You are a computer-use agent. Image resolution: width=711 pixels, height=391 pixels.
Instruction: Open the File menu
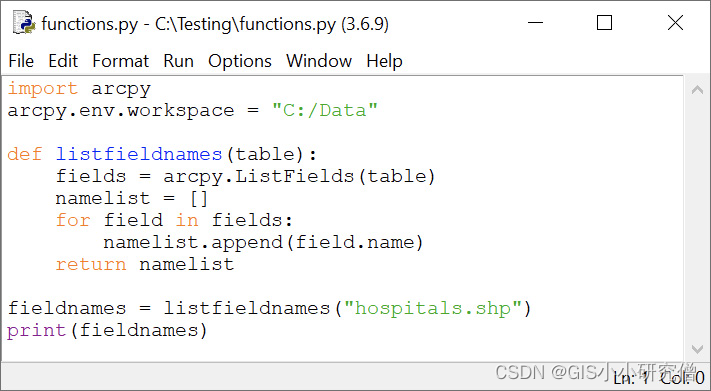(x=21, y=61)
